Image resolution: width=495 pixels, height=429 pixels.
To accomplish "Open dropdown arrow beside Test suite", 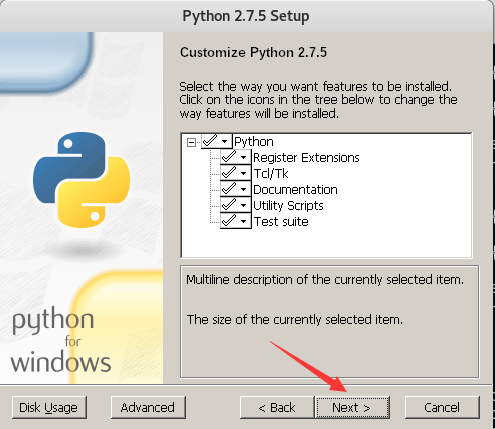I will (244, 222).
